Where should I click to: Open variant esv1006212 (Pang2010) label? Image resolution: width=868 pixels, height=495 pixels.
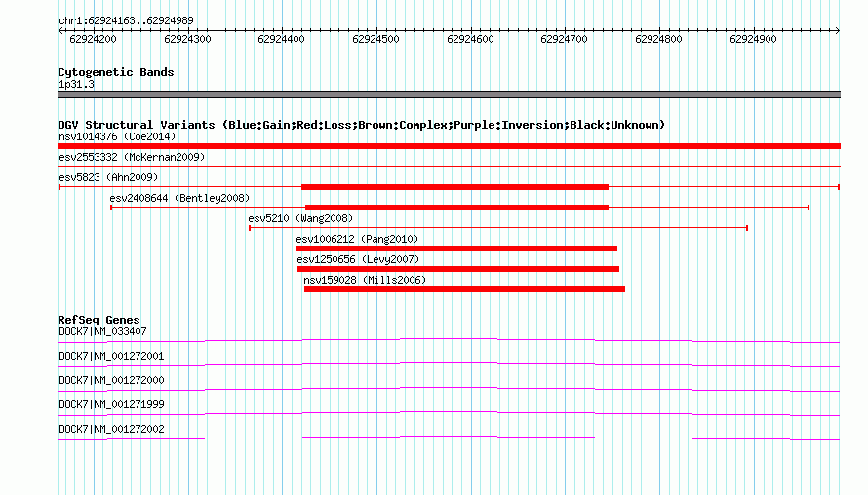tap(357, 239)
